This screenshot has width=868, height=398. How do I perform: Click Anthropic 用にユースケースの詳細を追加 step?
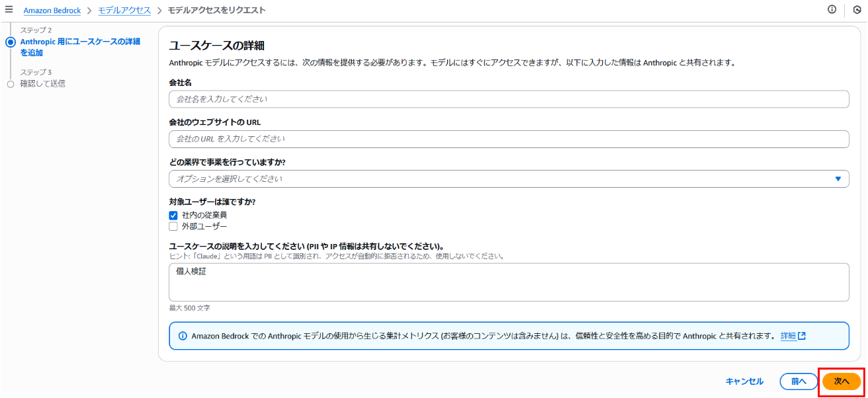tap(80, 47)
